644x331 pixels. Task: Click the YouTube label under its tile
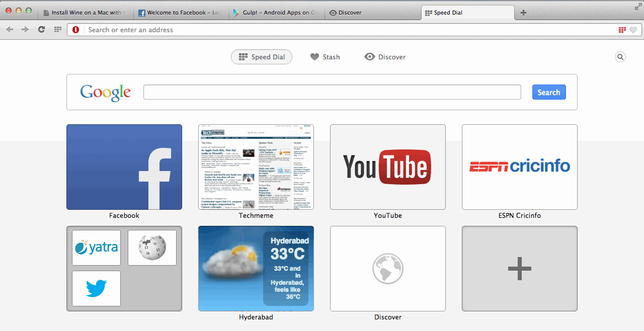point(388,215)
